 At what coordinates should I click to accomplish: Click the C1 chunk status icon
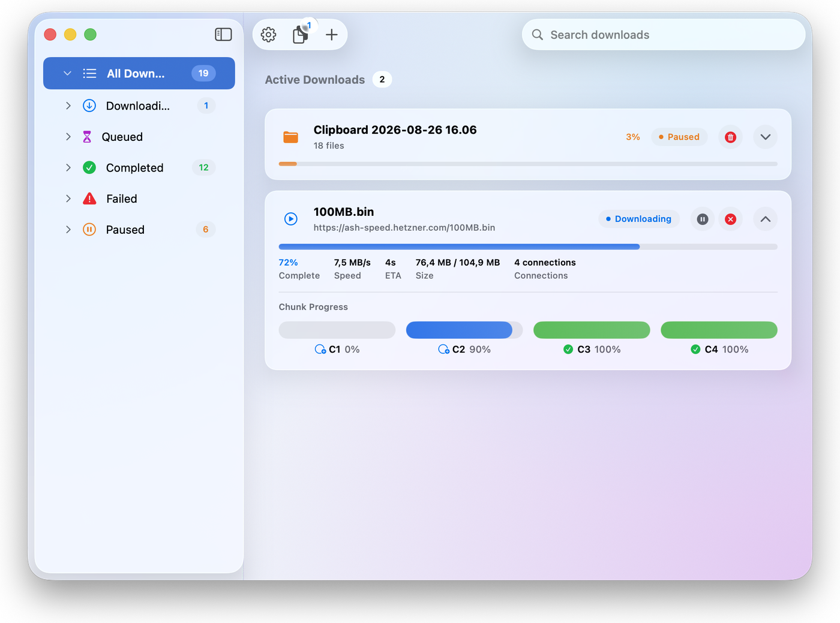[320, 350]
